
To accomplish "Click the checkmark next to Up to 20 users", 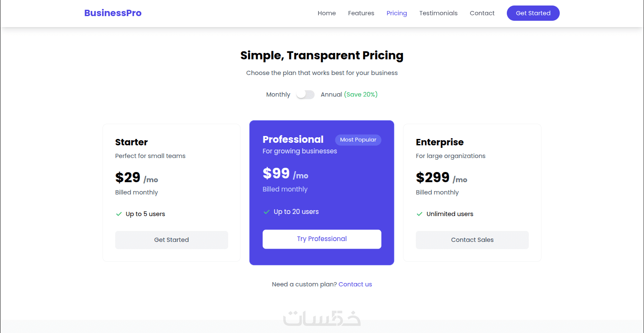I will coord(267,212).
